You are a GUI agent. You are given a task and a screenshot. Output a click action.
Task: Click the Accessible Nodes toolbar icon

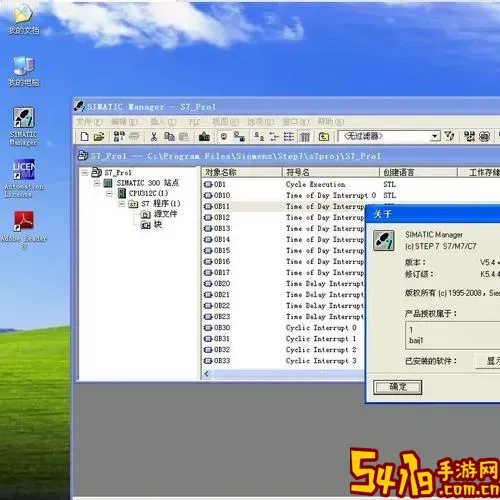click(119, 136)
